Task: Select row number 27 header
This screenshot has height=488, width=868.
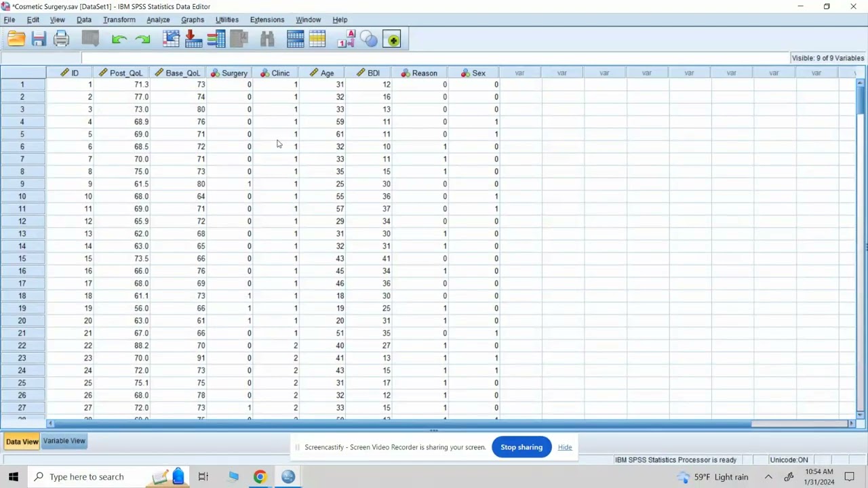Action: pos(22,407)
